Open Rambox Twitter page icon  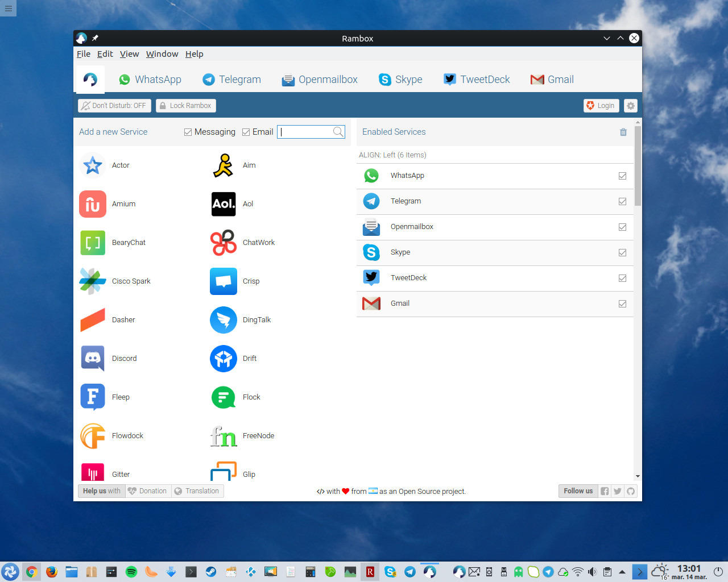[x=618, y=491]
